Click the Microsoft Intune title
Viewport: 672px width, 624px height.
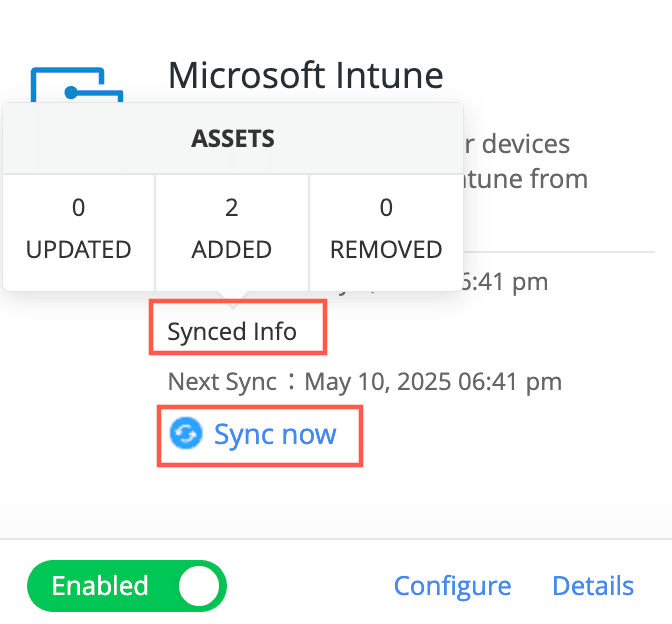coord(306,75)
